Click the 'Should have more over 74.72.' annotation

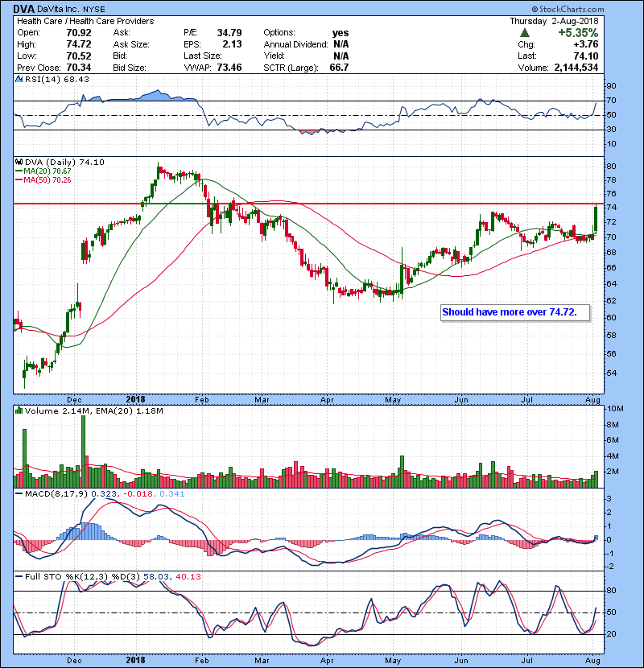pos(515,312)
